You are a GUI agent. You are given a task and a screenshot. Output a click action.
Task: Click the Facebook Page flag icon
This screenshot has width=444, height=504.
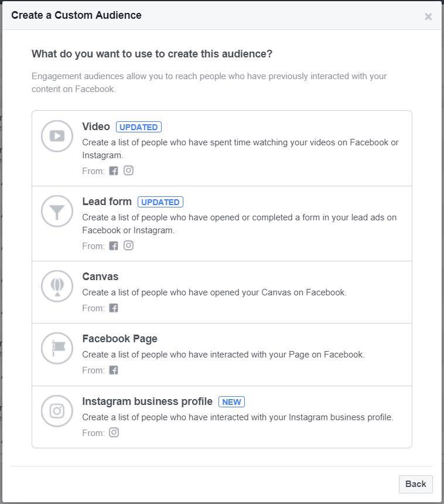(57, 348)
